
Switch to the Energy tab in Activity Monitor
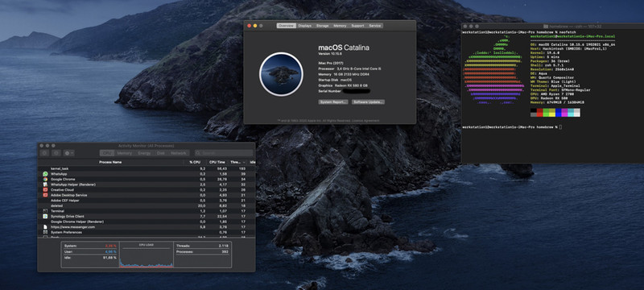tap(144, 153)
